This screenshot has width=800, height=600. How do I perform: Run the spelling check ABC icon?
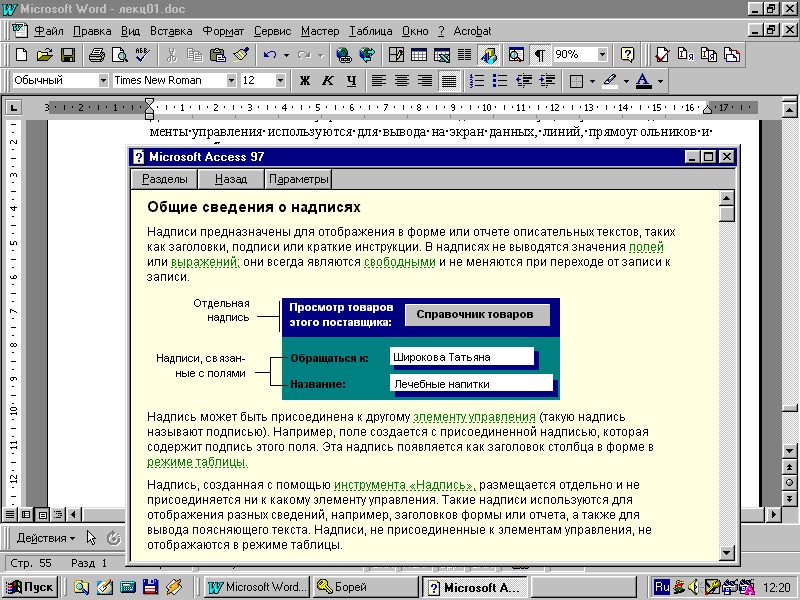click(142, 55)
